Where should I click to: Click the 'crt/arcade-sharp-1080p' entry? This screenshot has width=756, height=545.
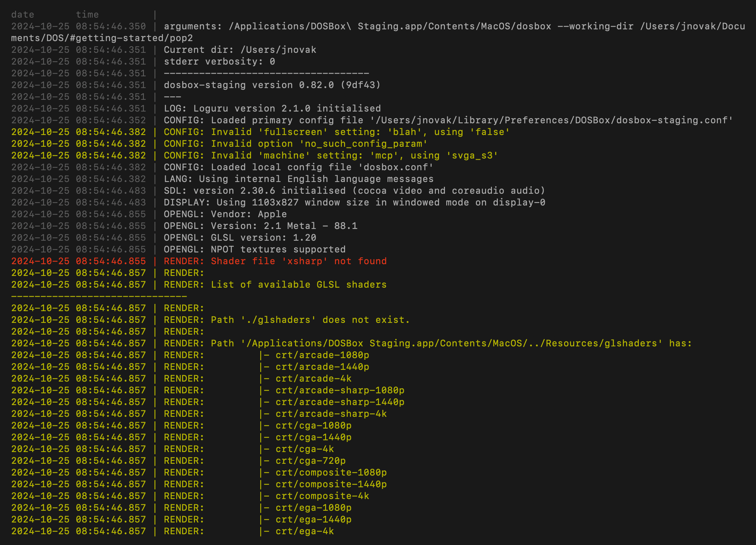[x=340, y=390]
